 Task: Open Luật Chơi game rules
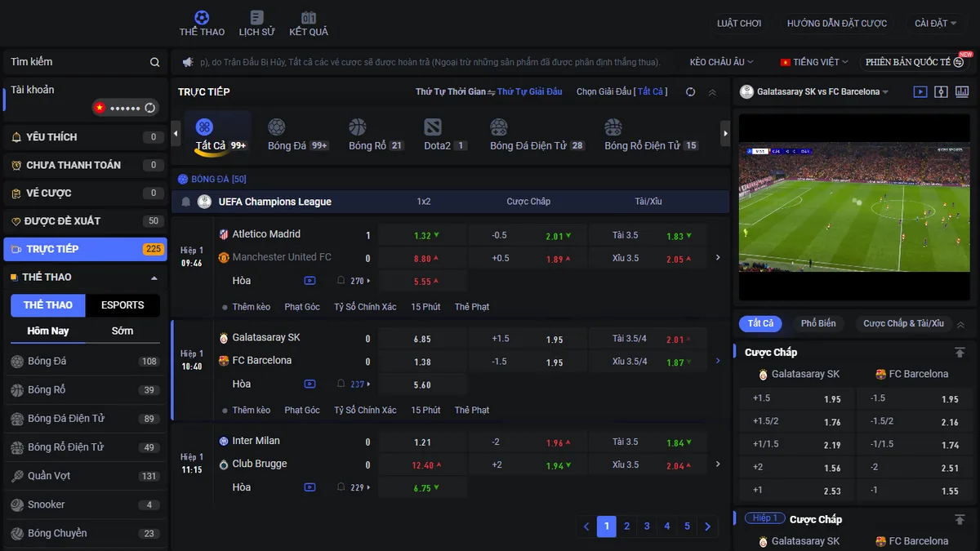[x=739, y=24]
